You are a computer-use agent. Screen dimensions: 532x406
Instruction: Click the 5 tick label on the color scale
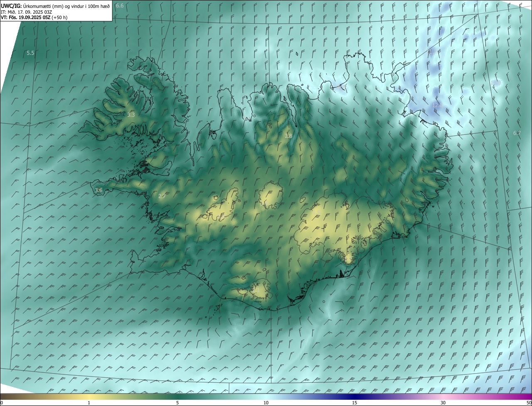(177, 403)
